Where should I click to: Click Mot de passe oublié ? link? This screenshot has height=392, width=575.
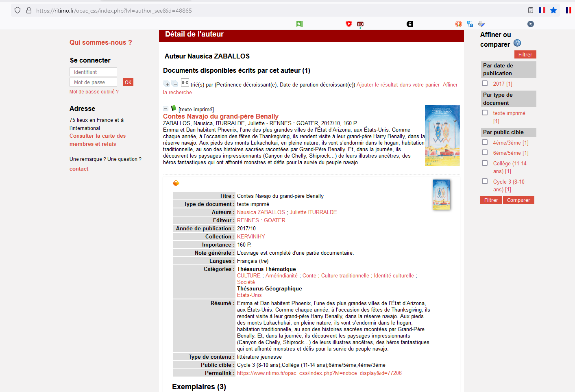point(94,92)
